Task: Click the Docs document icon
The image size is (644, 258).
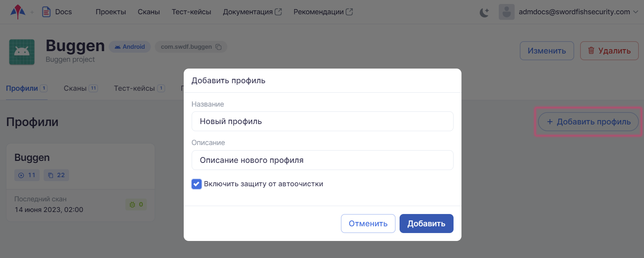Action: point(46,12)
